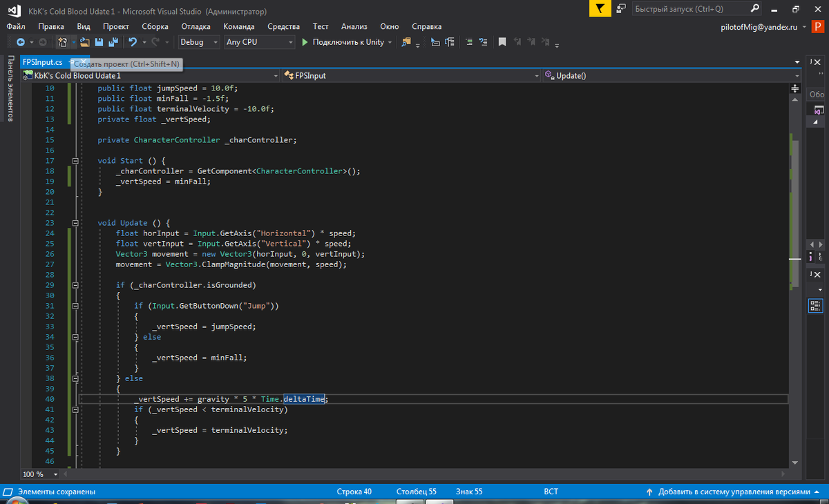This screenshot has width=829, height=504.
Task: Open the Проект menu
Action: coord(116,26)
